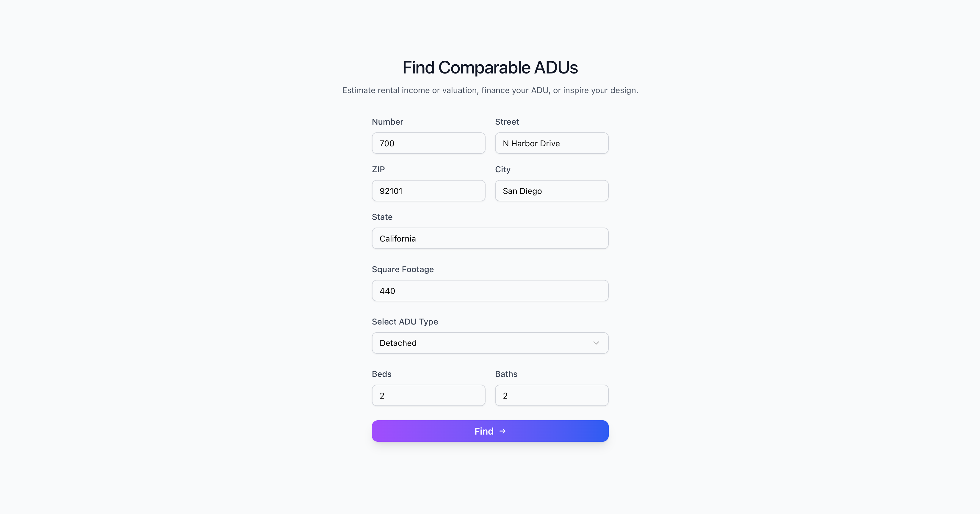Viewport: 980px width, 514px height.
Task: Click the Square Footage label
Action: [x=403, y=269]
